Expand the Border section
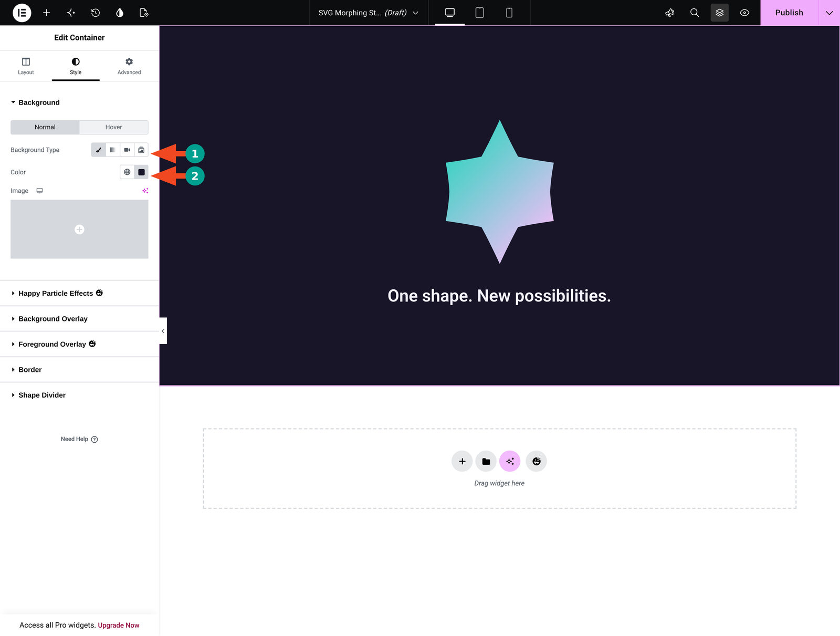This screenshot has width=840, height=636. pos(79,370)
